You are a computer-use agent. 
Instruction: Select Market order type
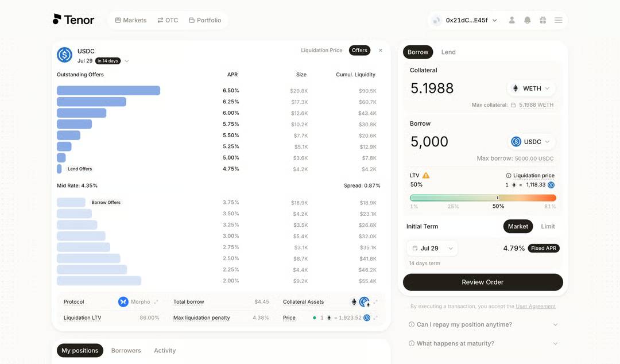[x=518, y=226]
